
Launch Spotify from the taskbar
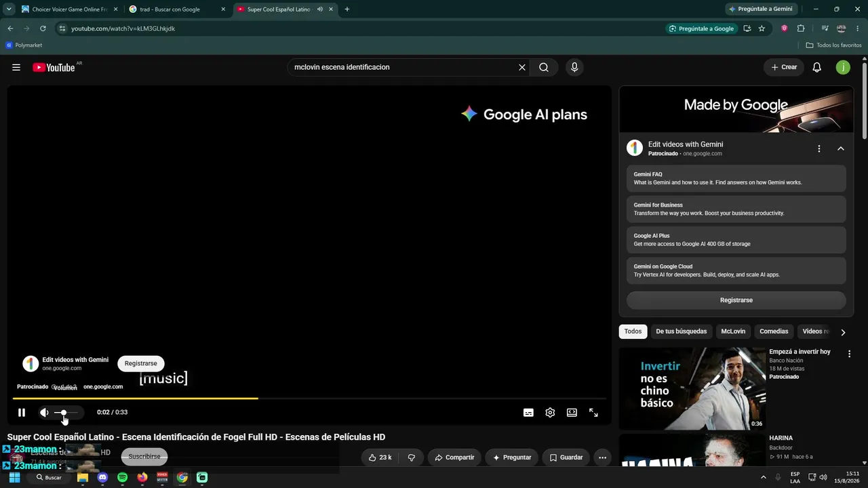click(122, 477)
